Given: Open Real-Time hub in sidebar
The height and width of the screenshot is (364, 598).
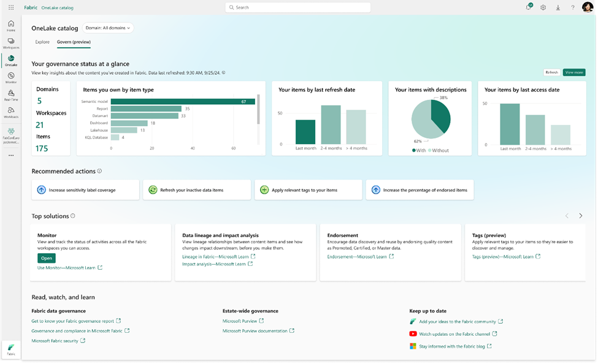Looking at the screenshot, I should (11, 95).
